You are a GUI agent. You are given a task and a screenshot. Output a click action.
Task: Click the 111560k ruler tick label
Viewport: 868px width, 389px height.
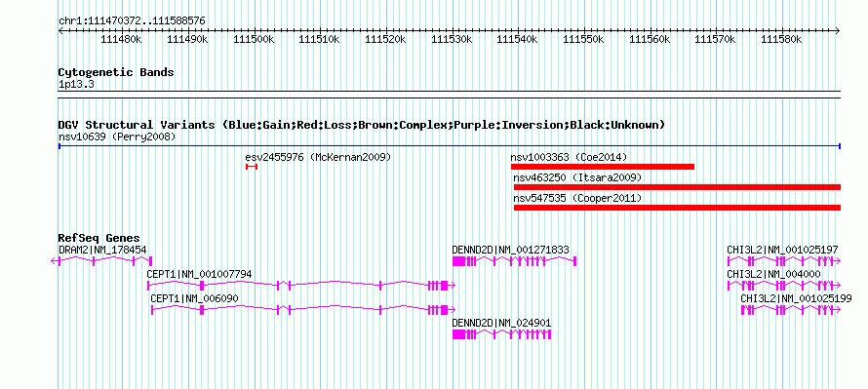click(x=650, y=39)
